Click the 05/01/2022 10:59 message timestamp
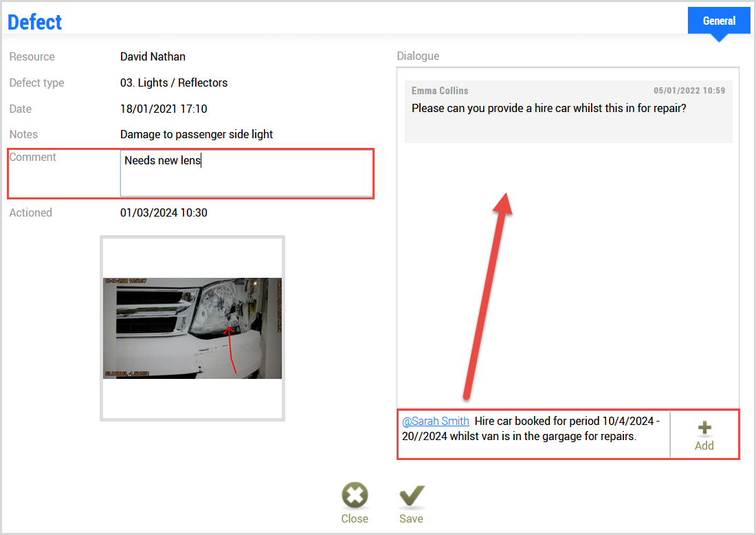Screen dimensions: 756x535 click(689, 91)
